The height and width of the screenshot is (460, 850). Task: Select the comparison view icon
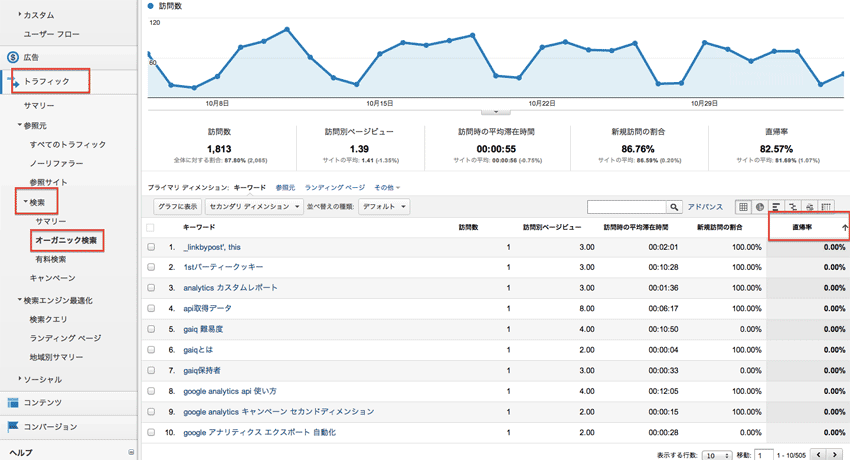pos(792,207)
